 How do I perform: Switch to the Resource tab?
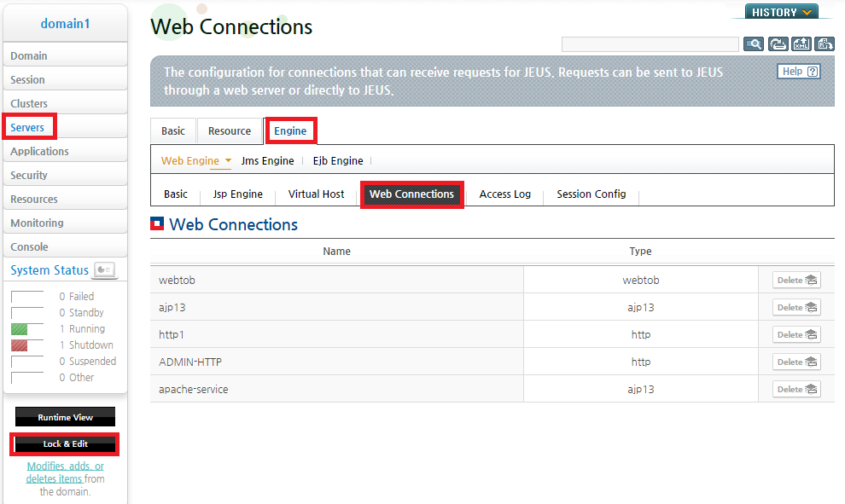pyautogui.click(x=230, y=130)
